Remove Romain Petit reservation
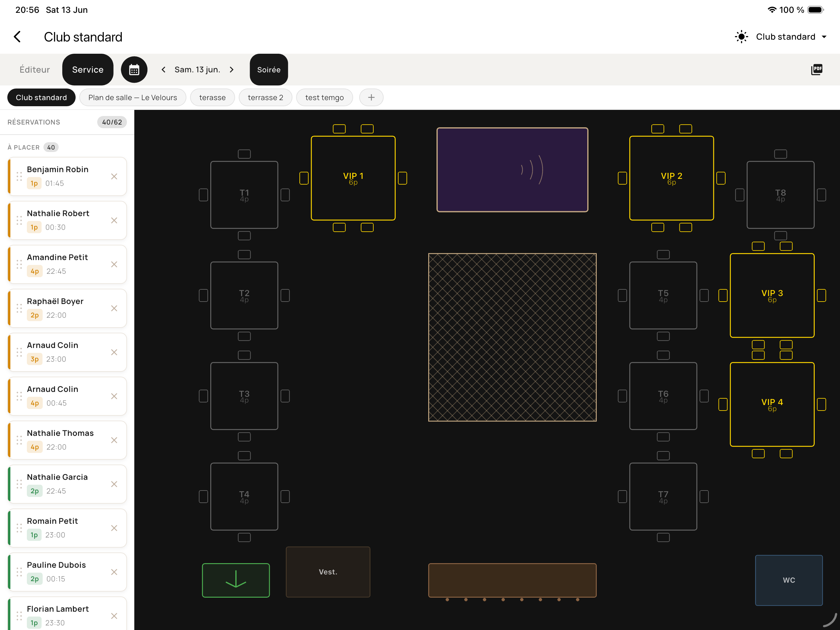Image resolution: width=840 pixels, height=630 pixels. (114, 528)
